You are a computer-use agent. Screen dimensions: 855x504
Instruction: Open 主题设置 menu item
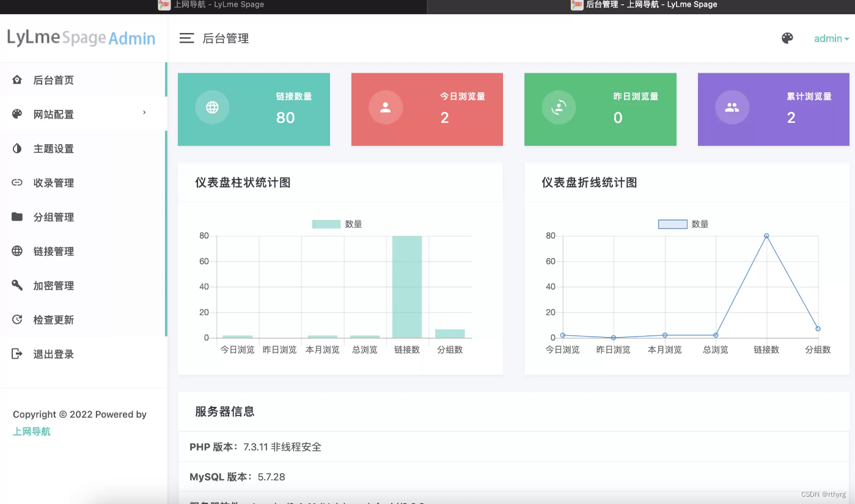(83, 148)
